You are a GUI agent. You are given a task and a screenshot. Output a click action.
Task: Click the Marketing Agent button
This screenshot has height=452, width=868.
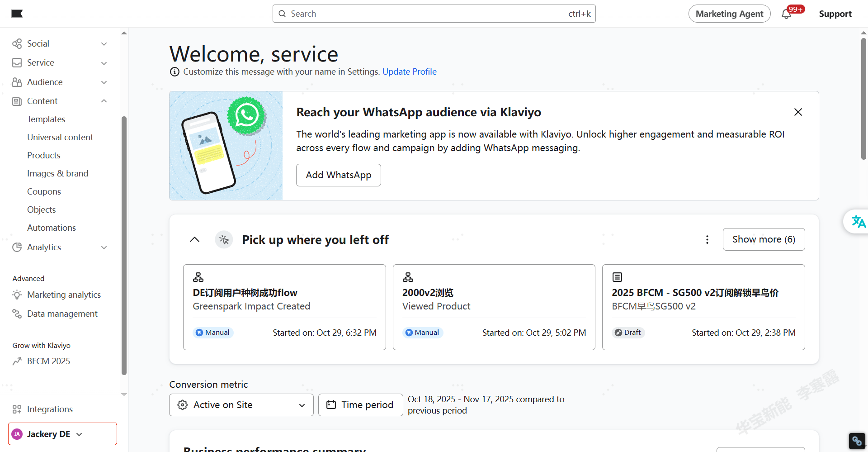point(729,14)
